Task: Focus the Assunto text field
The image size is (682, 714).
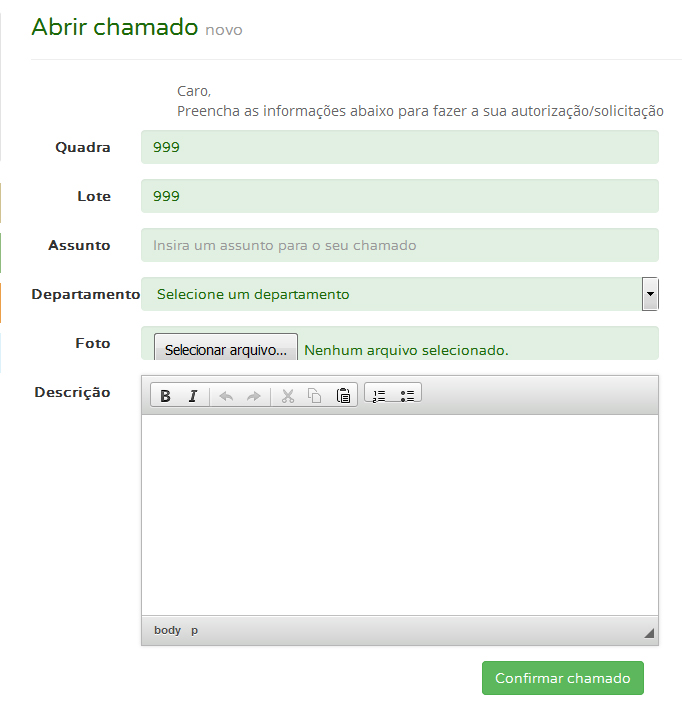Action: 400,245
